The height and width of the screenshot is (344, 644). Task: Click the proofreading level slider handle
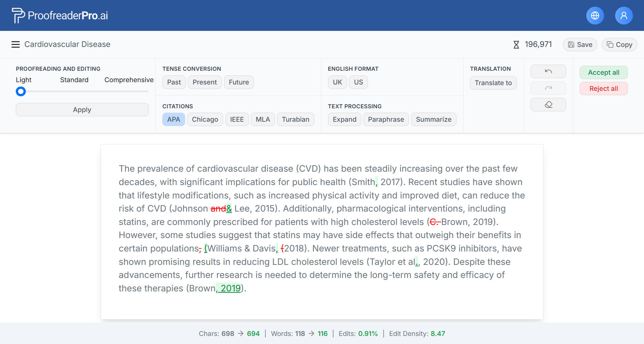pos(21,91)
